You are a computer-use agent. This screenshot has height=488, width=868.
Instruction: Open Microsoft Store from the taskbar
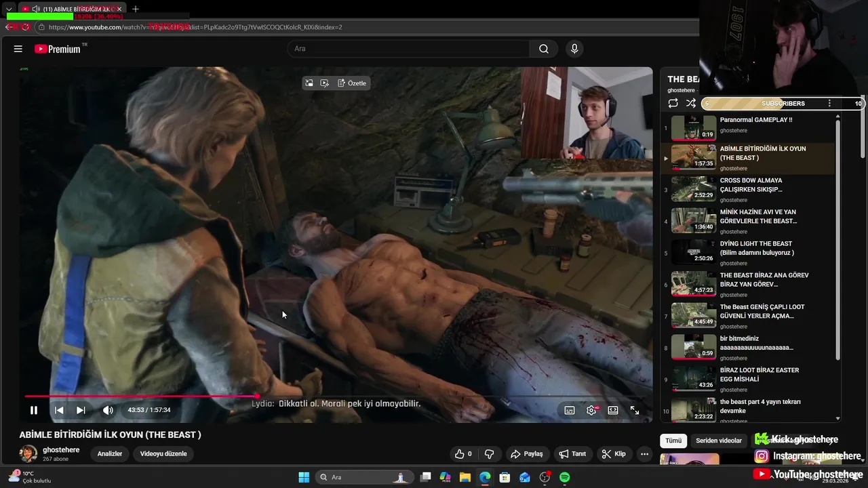(x=505, y=477)
